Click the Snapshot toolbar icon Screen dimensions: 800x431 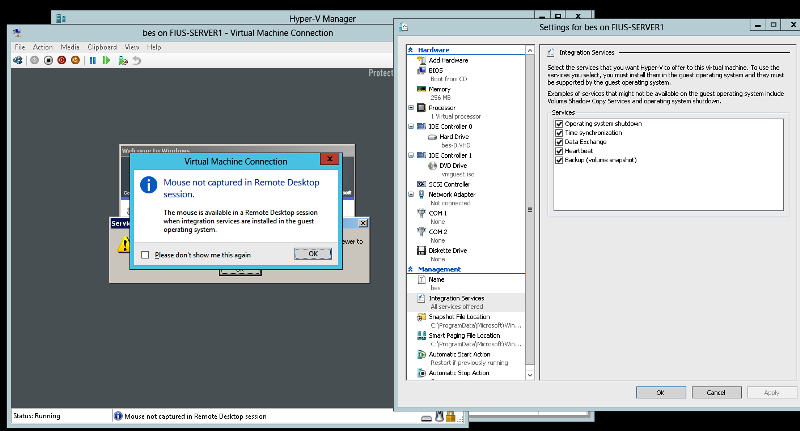[x=122, y=60]
